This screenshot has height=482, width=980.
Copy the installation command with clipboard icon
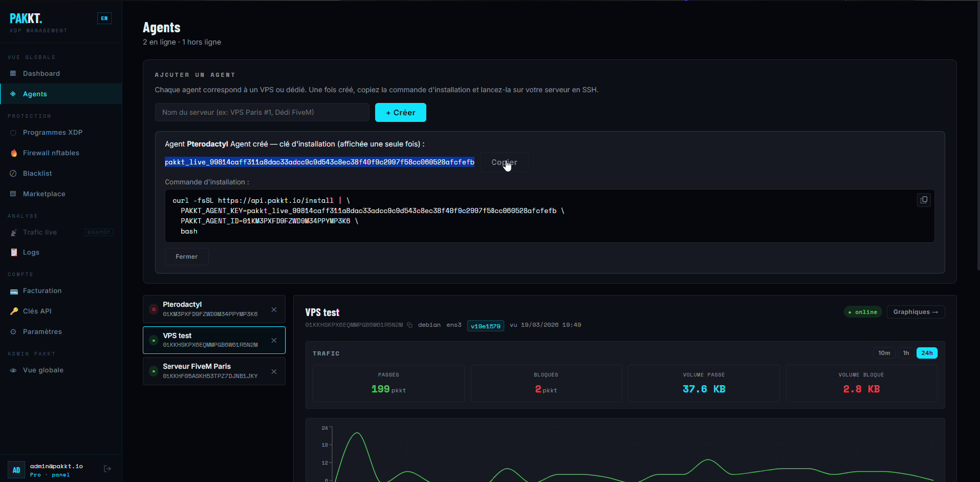[923, 200]
